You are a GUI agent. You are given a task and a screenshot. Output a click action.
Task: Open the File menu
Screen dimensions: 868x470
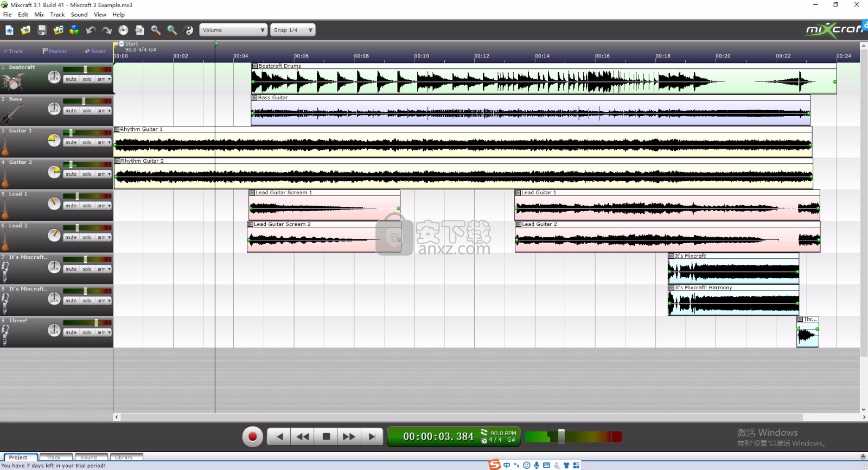[x=8, y=15]
